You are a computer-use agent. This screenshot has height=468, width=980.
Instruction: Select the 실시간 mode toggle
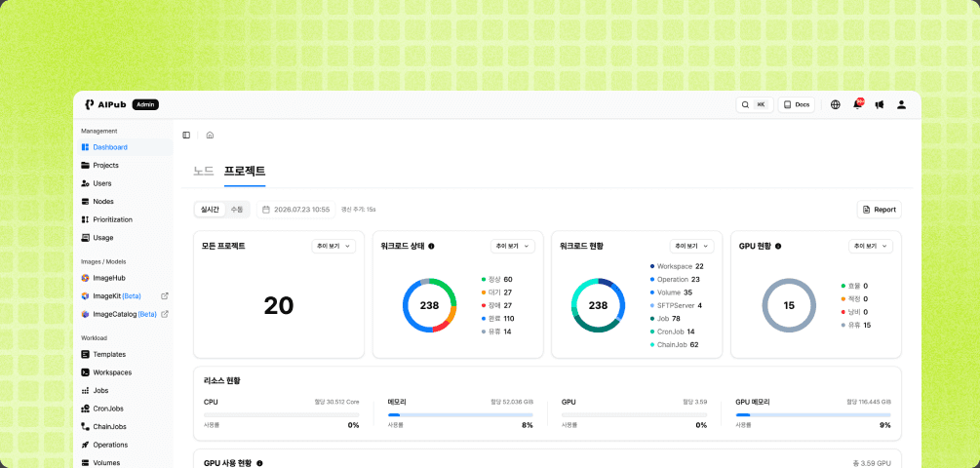click(x=210, y=210)
